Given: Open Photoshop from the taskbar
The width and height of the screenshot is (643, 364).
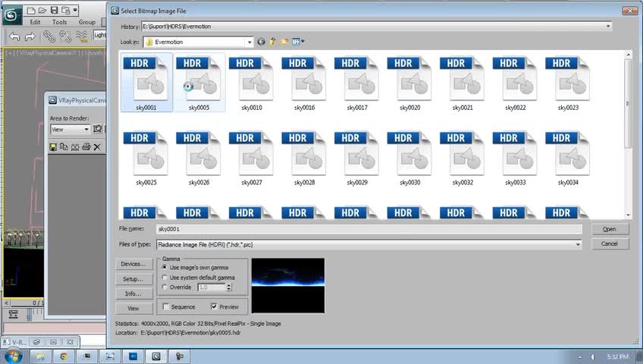Looking at the screenshot, I should (133, 356).
